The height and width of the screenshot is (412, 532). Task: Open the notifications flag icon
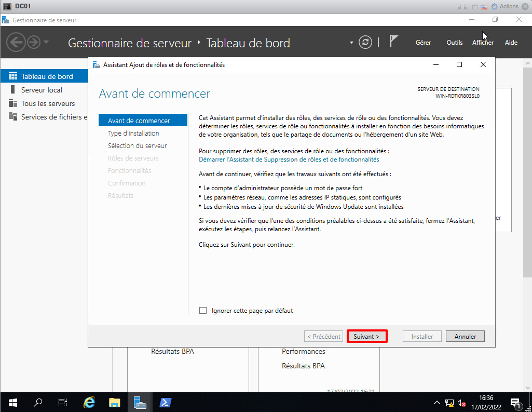pos(393,42)
